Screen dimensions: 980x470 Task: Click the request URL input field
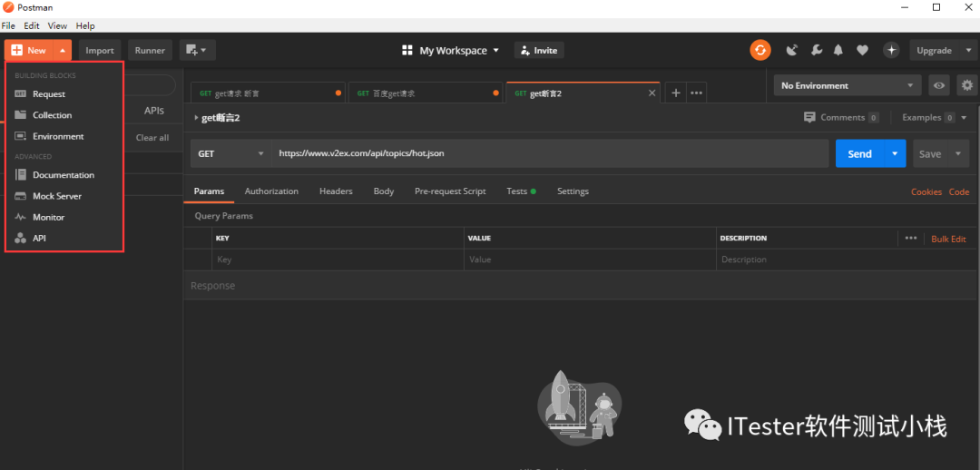click(550, 153)
